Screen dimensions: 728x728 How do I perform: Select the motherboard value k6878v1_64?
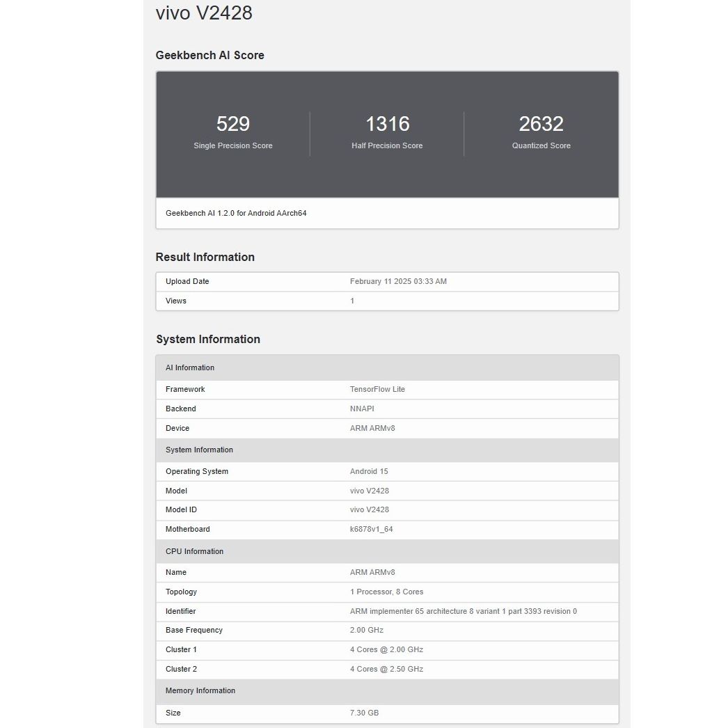point(371,529)
